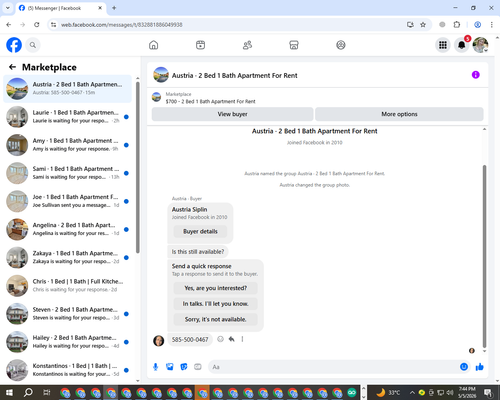Open a new browser tab

114,8
